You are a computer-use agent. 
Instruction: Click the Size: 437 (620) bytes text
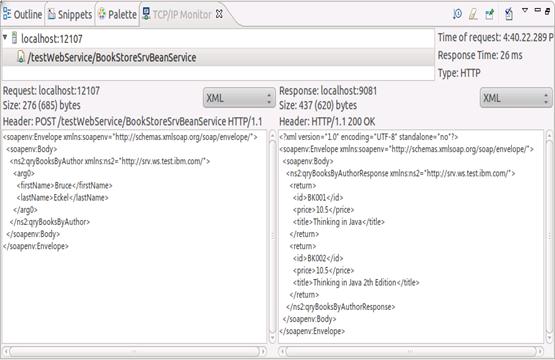318,105
